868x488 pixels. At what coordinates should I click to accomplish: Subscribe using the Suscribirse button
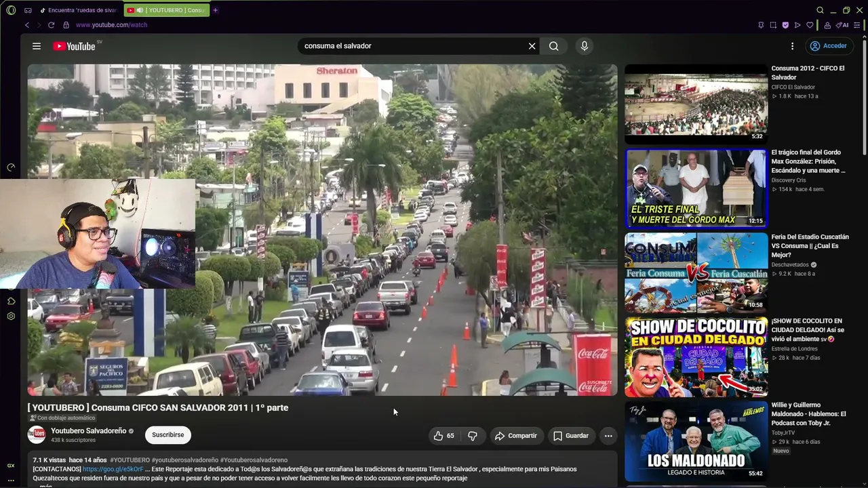coord(168,435)
